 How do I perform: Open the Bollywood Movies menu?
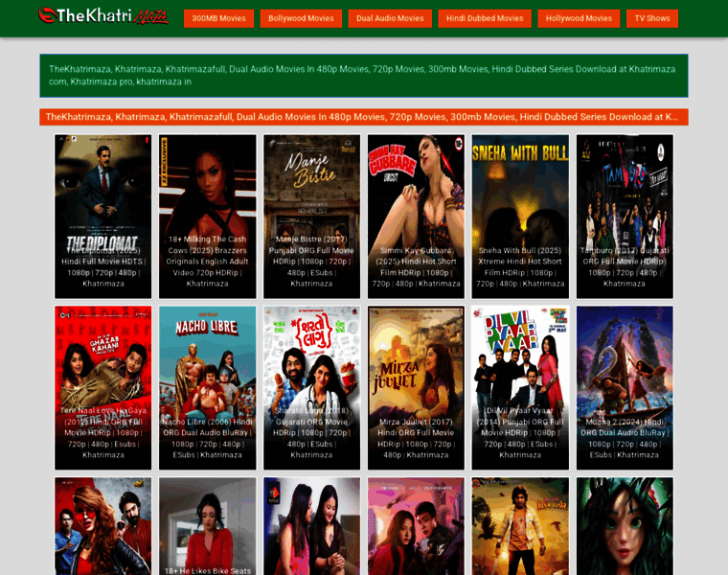pyautogui.click(x=301, y=18)
